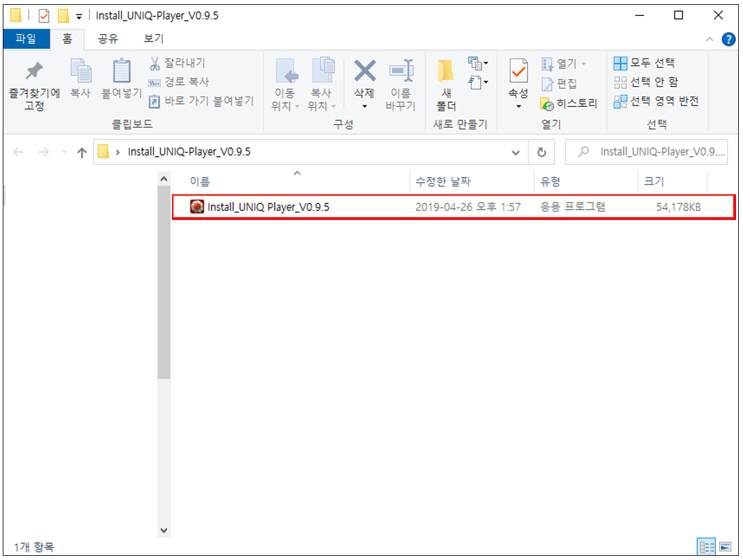Click the folder icon in title bar

16,16
